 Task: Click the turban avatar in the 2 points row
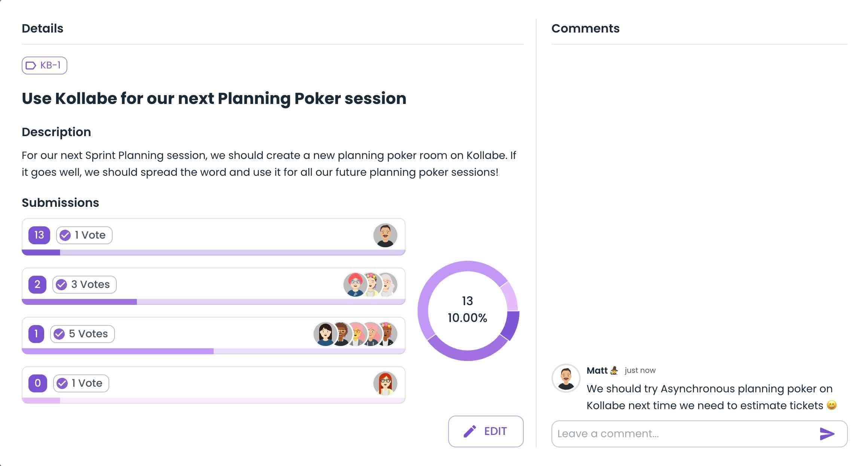354,285
